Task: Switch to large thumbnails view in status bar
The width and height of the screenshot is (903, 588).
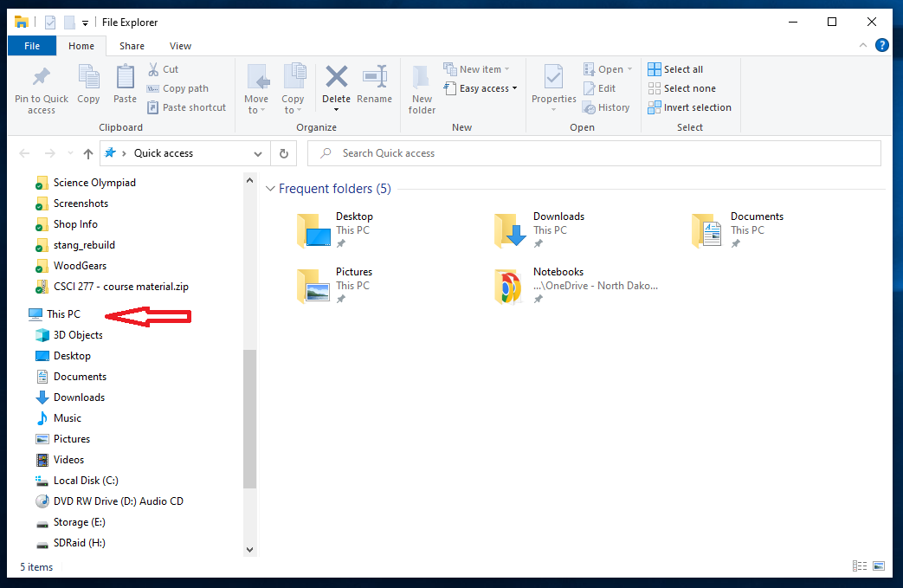Action: pos(879,566)
